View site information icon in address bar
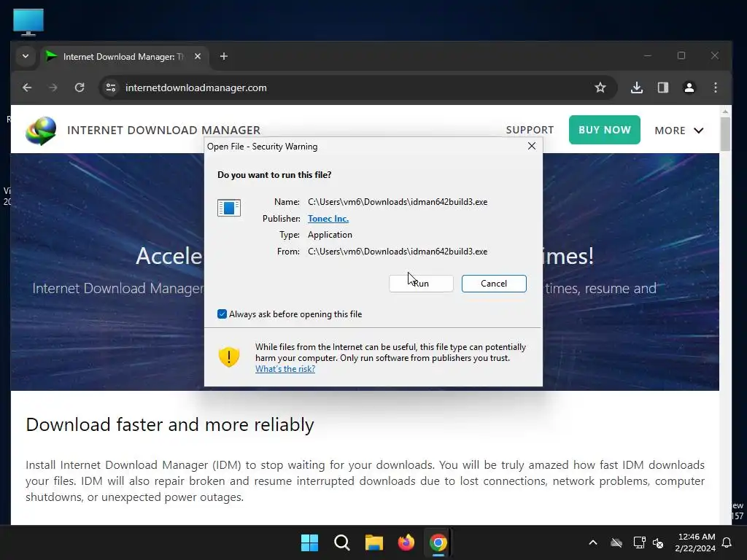Screen dimensions: 747x560 coord(111,87)
